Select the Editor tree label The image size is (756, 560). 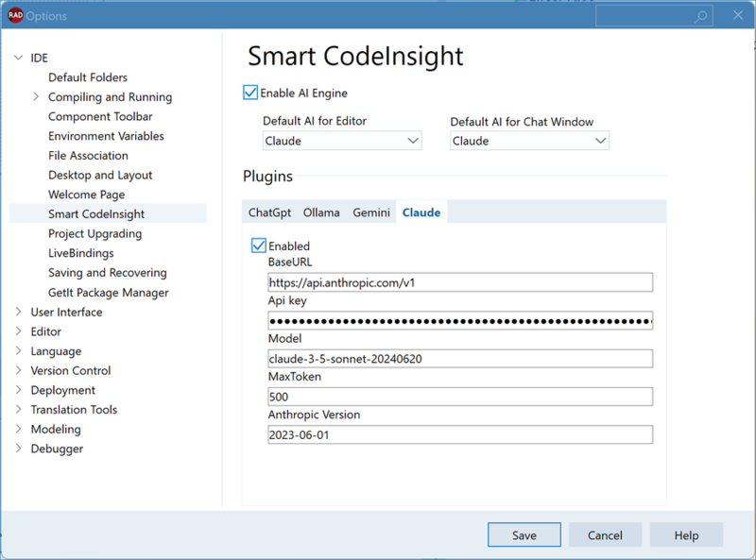coord(45,331)
